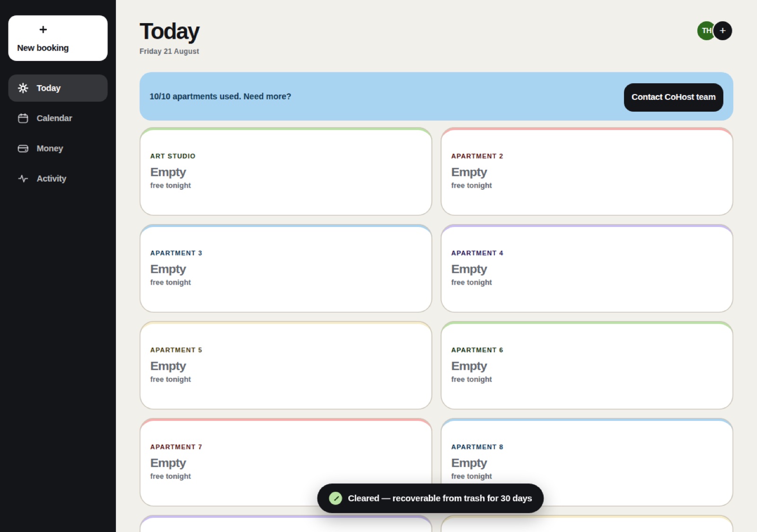Open the Calendar menu item

click(58, 118)
